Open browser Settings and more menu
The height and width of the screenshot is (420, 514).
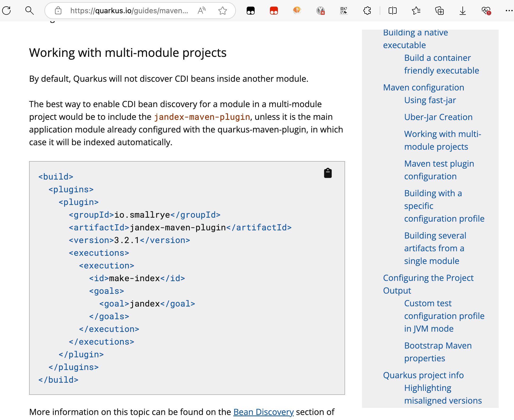tap(508, 11)
